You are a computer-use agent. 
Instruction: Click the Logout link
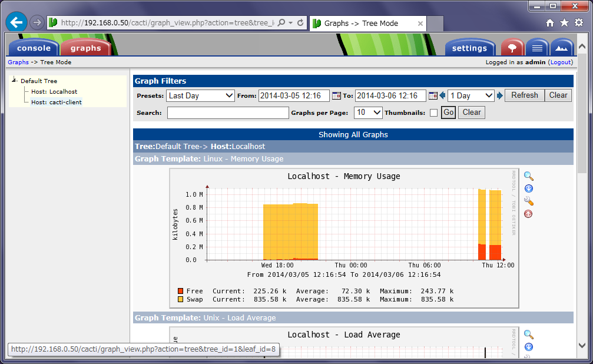560,62
